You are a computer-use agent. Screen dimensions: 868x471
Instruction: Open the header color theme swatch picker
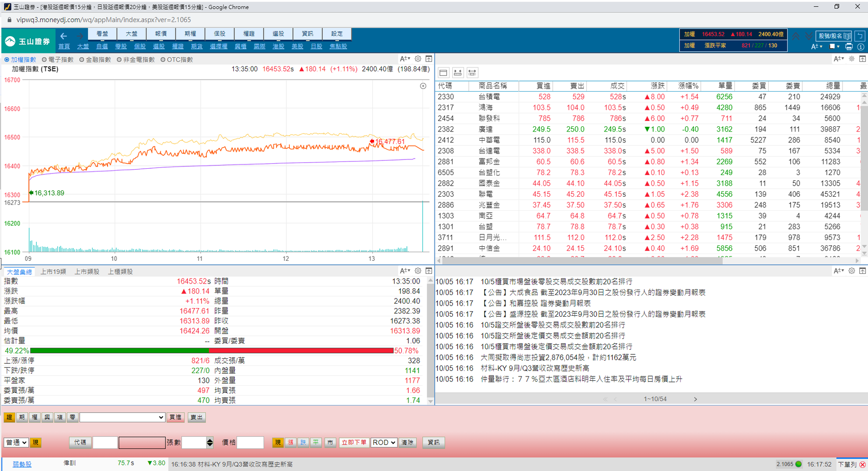click(x=834, y=47)
